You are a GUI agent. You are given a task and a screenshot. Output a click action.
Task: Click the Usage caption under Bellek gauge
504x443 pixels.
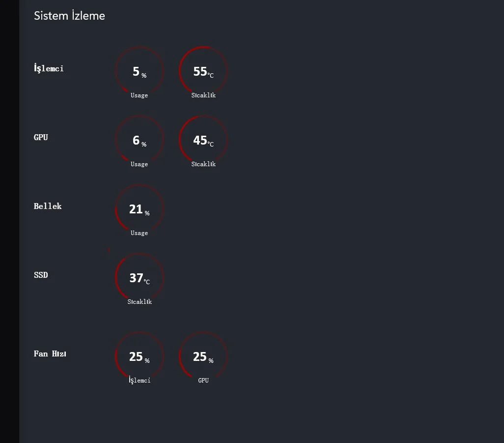[139, 233]
